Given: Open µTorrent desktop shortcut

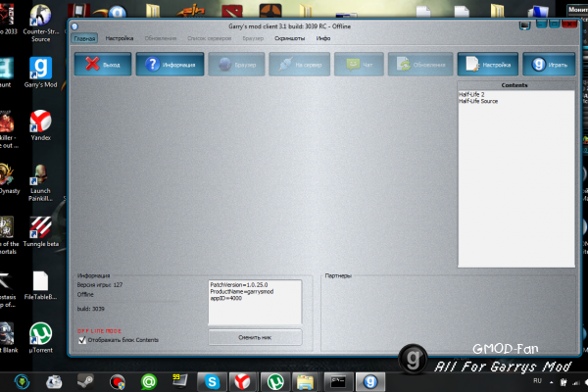Looking at the screenshot, I should click(40, 337).
